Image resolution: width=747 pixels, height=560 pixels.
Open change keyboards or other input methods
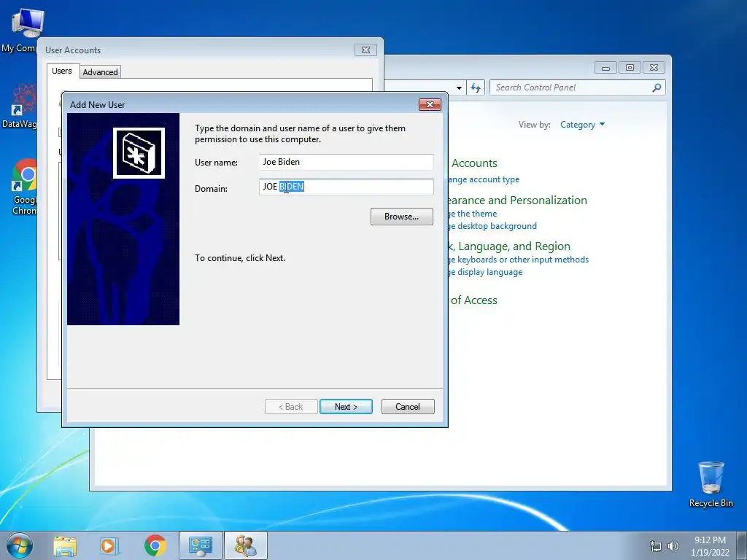pos(519,260)
